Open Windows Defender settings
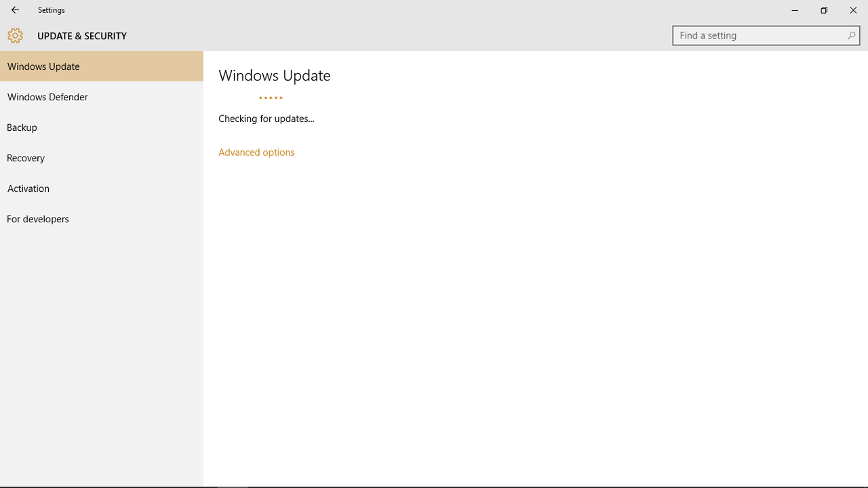 (102, 97)
